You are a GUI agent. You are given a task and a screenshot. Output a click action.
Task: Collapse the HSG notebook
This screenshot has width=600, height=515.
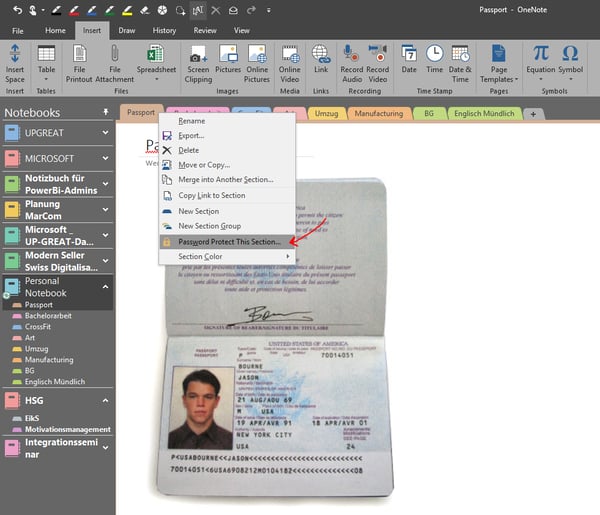pyautogui.click(x=105, y=400)
